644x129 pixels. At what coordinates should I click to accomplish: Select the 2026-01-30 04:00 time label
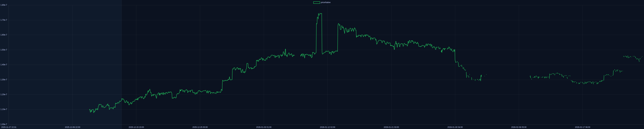[x=455, y=127]
